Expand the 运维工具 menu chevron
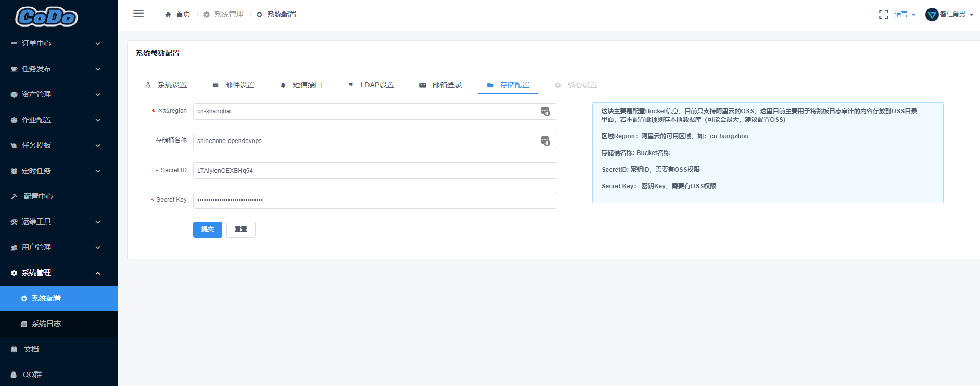Viewport: 980px width, 386px height. pos(98,222)
